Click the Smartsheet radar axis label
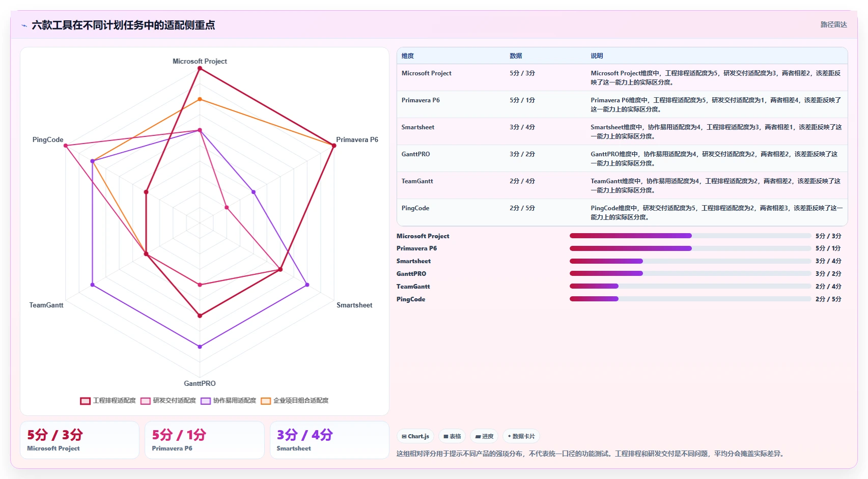This screenshot has height=479, width=868. 354,305
